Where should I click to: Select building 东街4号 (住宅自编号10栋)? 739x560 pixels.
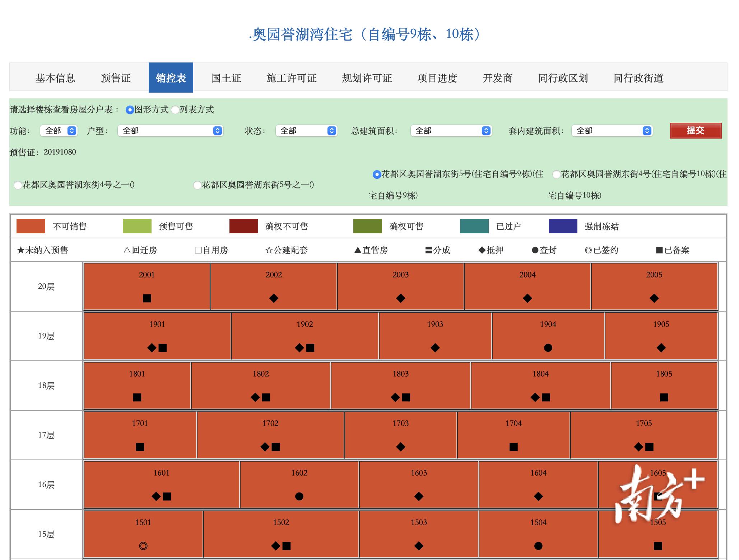tap(556, 174)
